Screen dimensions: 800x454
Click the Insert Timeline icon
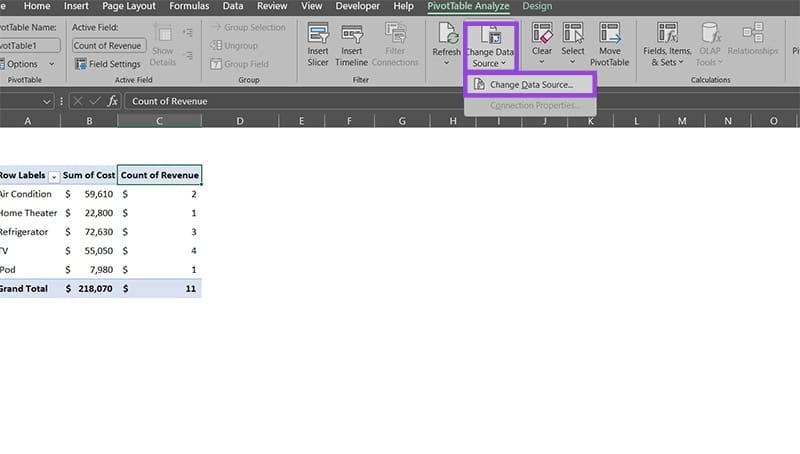click(352, 34)
